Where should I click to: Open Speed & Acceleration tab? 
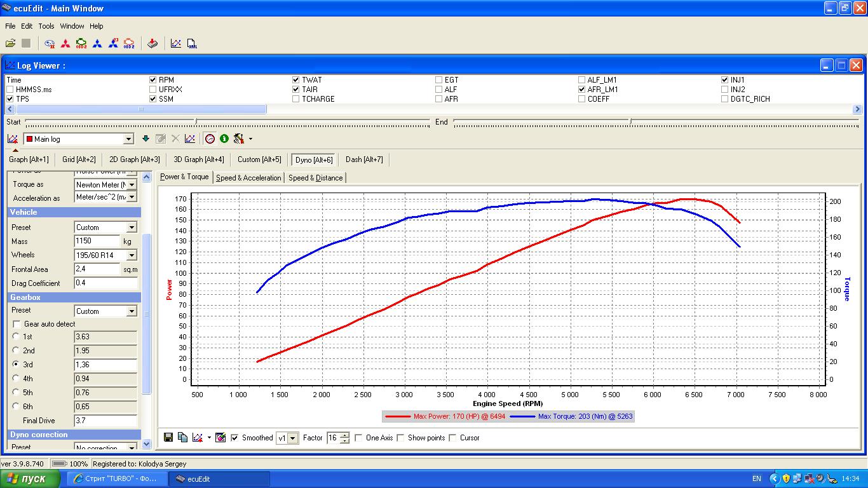point(248,178)
